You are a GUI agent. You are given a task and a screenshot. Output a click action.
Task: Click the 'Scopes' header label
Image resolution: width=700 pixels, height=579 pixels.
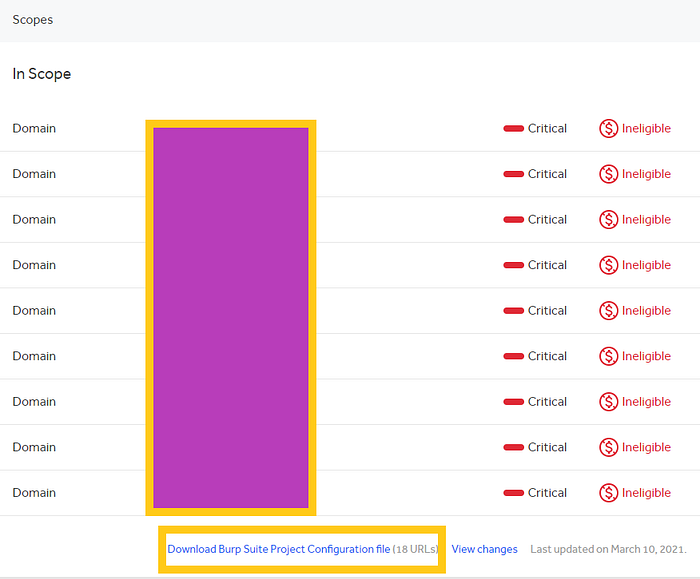[x=33, y=20]
